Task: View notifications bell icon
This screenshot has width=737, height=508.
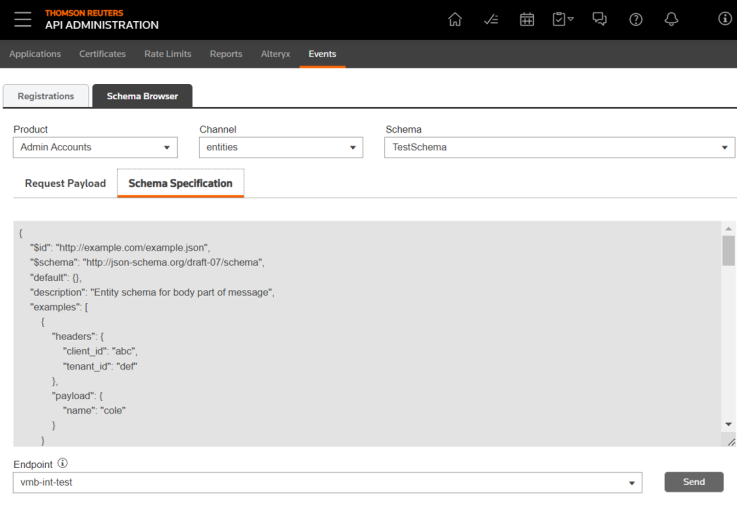Action: coord(671,19)
